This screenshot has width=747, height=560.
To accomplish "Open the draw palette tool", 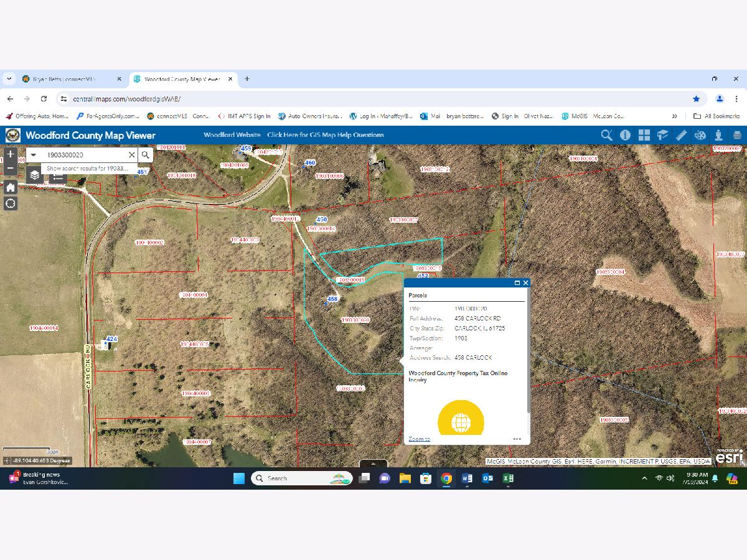I will [x=700, y=135].
